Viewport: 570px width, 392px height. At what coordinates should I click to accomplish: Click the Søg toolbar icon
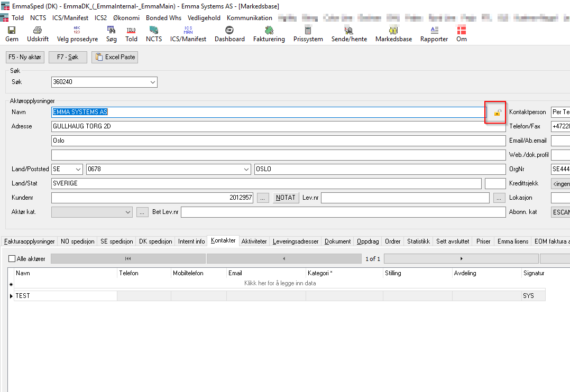[111, 30]
